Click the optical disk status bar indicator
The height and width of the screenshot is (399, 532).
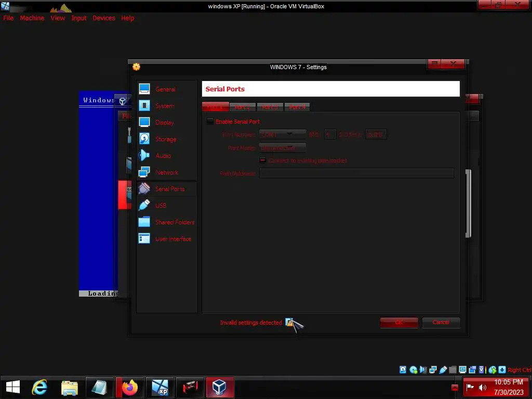[413, 370]
